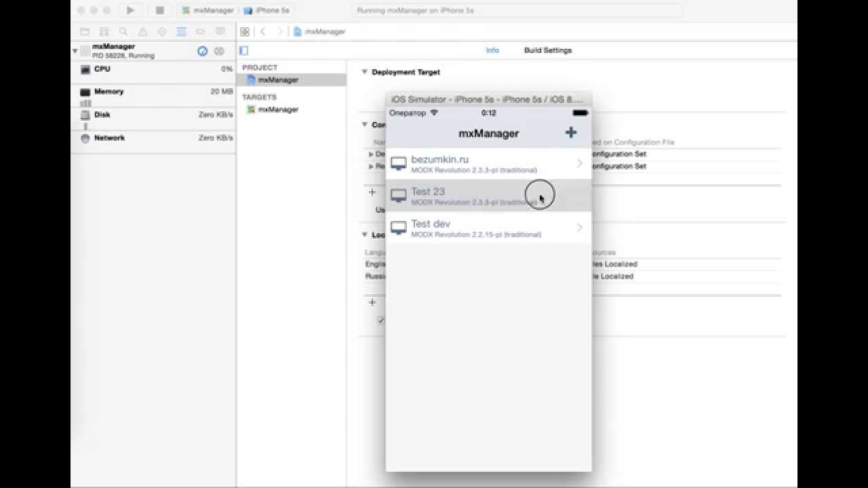Go forward in editor history
Screen dimensions: 868x488
[x=279, y=32]
